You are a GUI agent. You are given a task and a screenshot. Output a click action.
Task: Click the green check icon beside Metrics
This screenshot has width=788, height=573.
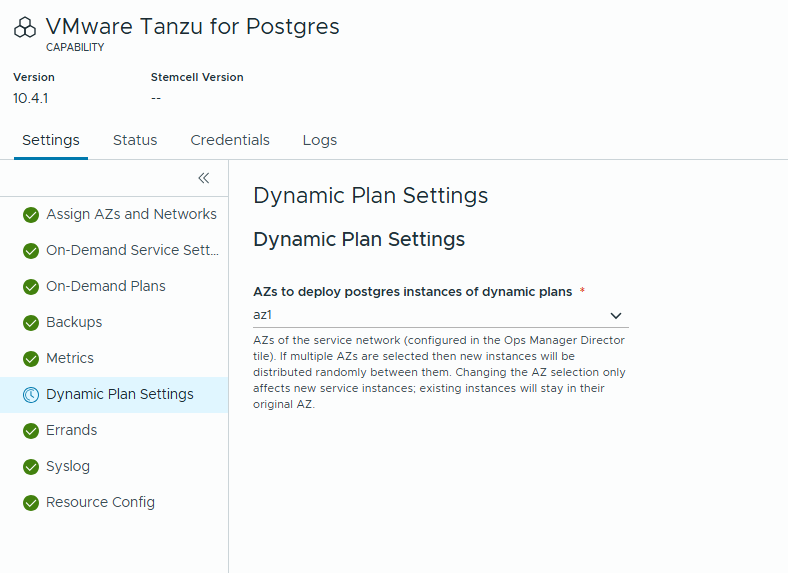click(x=31, y=359)
